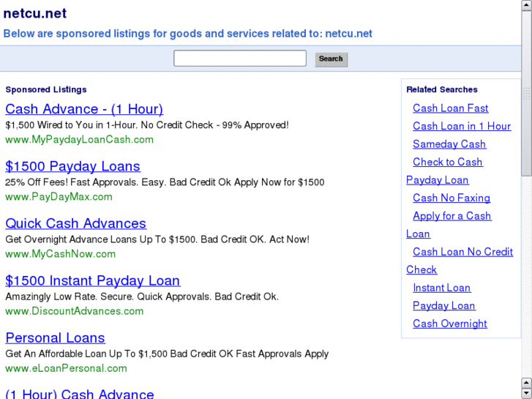The image size is (532, 399).
Task: Open the $1500 Instant Payday Loan link
Action: 93,280
